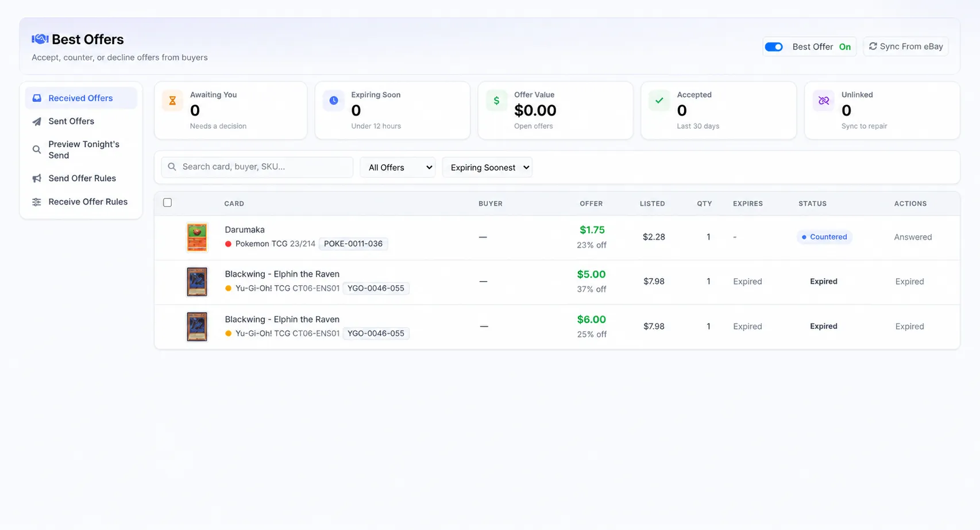
Task: Click the Answered action text for Darumaka
Action: 913,237
